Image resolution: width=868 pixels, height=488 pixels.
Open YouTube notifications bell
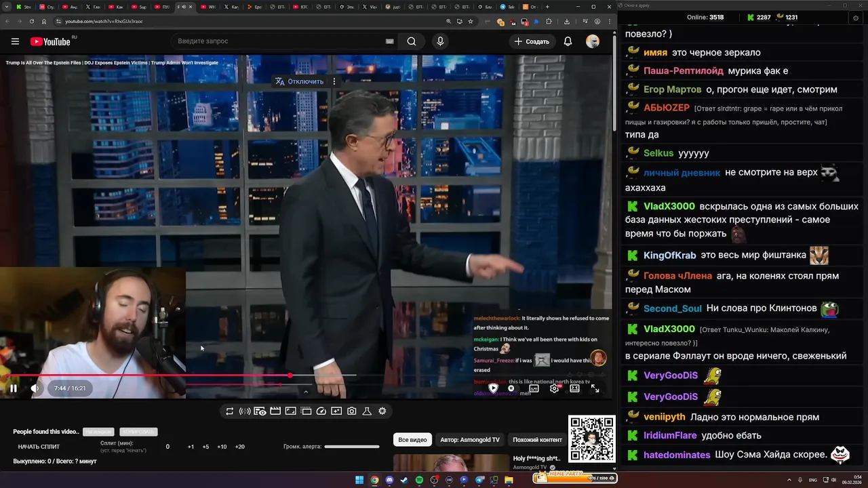tap(568, 41)
